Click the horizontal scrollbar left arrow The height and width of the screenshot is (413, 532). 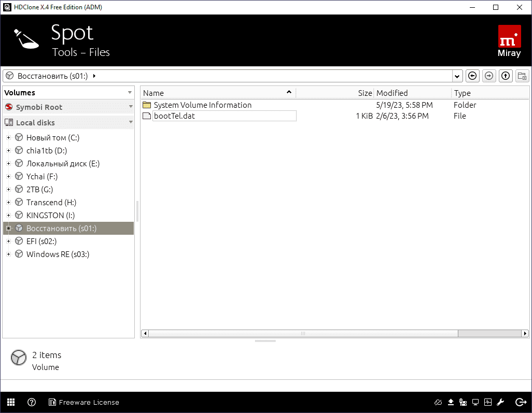click(x=145, y=333)
